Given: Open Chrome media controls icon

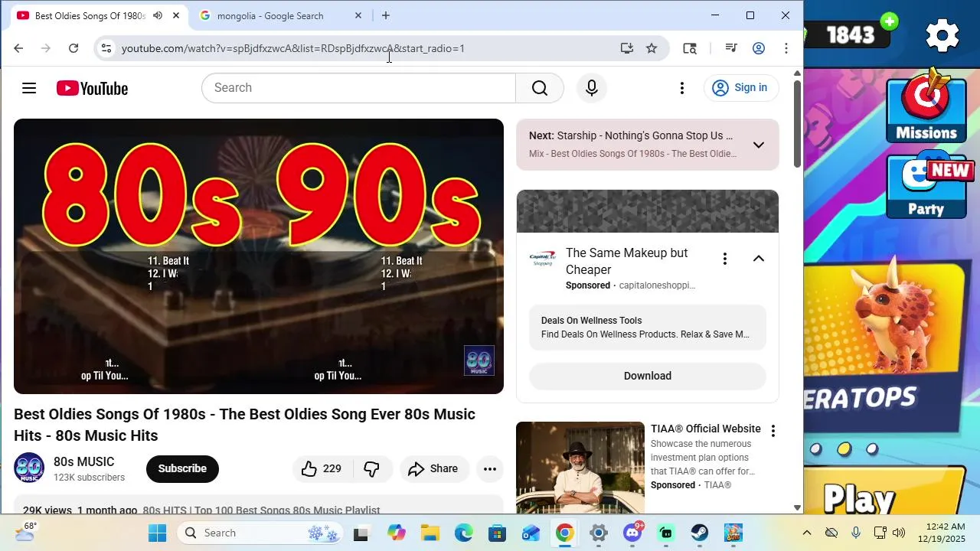Looking at the screenshot, I should pyautogui.click(x=731, y=48).
